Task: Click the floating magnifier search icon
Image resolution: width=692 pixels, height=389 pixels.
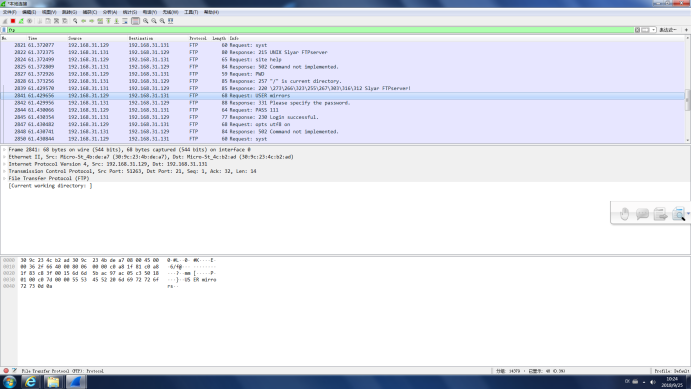Action: click(679, 214)
